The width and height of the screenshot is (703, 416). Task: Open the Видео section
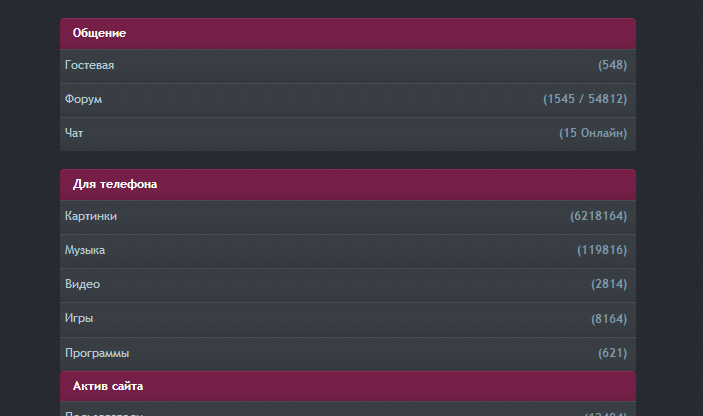pyautogui.click(x=82, y=284)
